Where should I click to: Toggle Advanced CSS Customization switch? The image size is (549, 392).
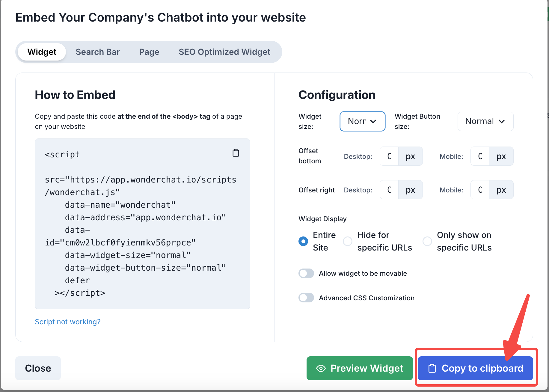[x=306, y=298]
